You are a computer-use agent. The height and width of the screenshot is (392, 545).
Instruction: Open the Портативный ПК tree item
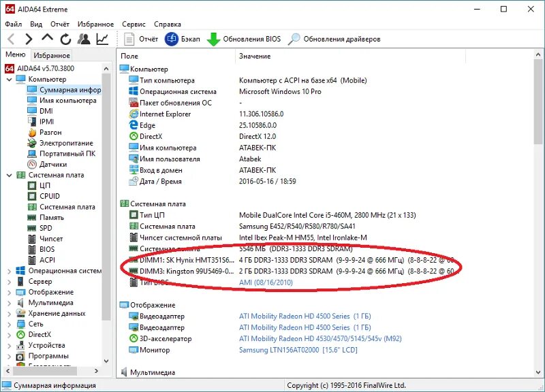[x=61, y=154]
